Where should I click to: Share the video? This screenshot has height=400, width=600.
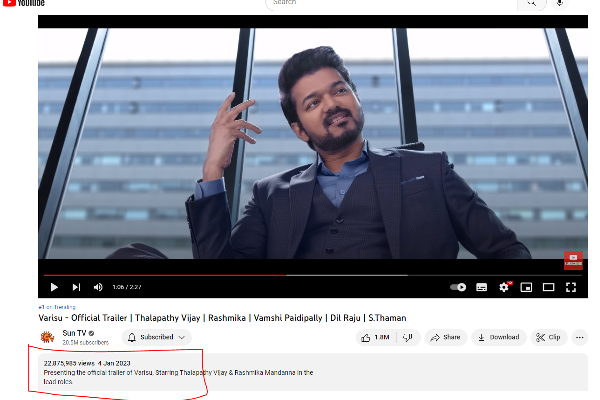click(x=446, y=337)
